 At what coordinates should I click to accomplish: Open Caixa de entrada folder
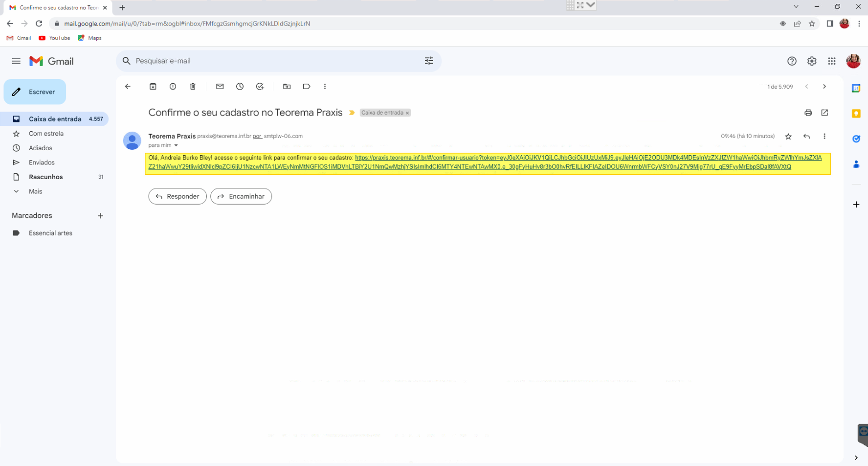tap(54, 119)
